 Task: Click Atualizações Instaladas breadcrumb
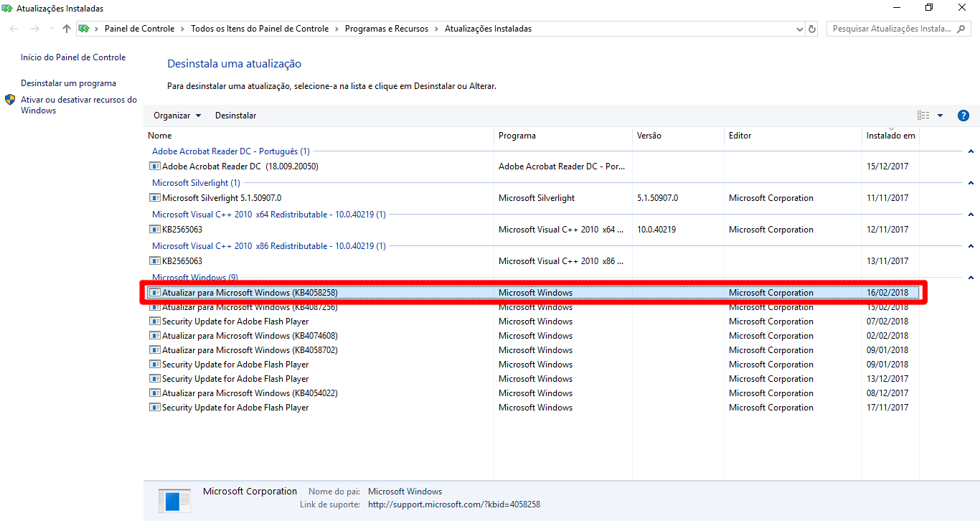488,29
